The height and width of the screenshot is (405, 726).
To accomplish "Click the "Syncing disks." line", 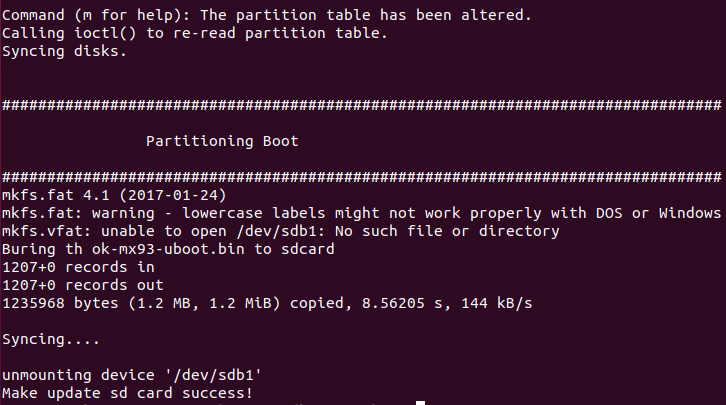I will [64, 52].
